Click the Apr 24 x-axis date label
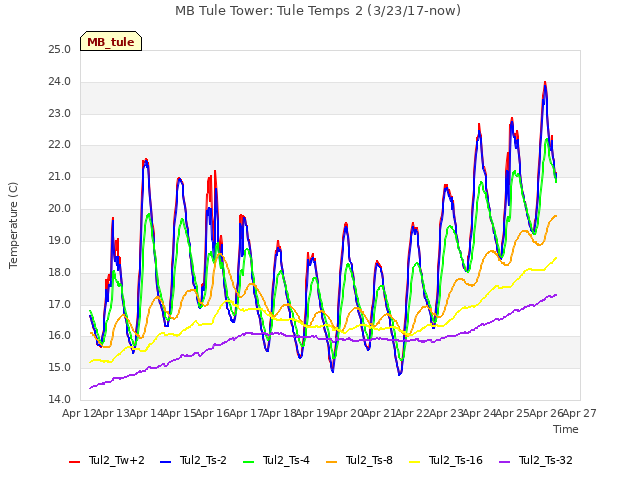Image resolution: width=640 pixels, height=480 pixels. (x=480, y=413)
